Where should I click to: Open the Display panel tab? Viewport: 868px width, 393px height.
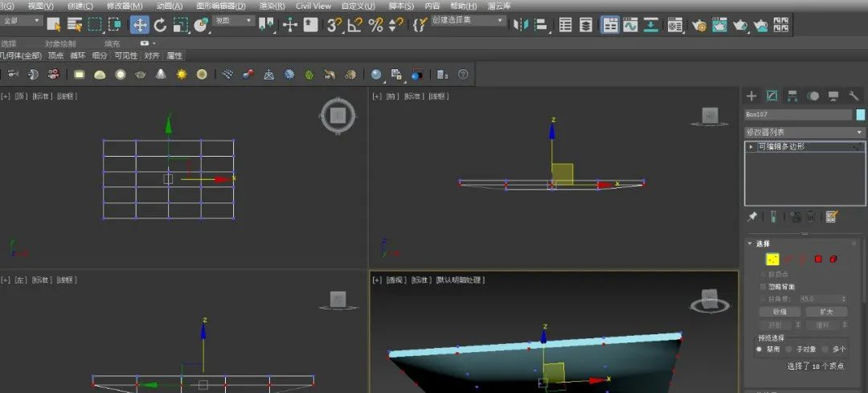[x=833, y=96]
